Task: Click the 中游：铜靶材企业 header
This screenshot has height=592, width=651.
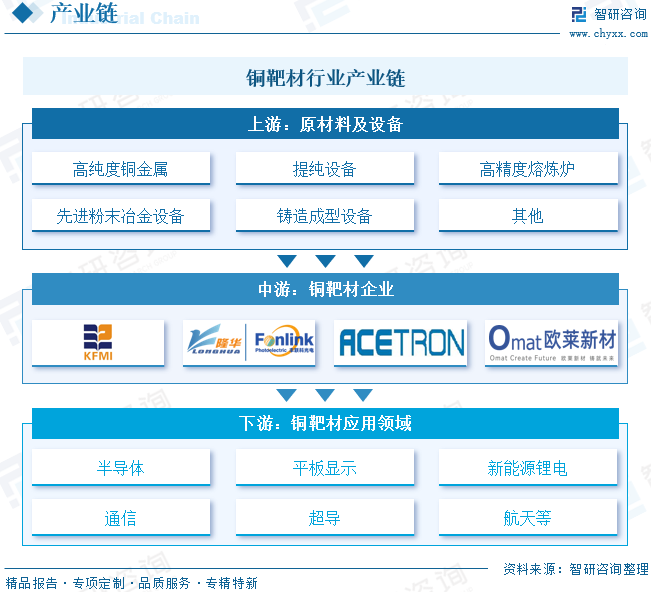Action: (325, 289)
